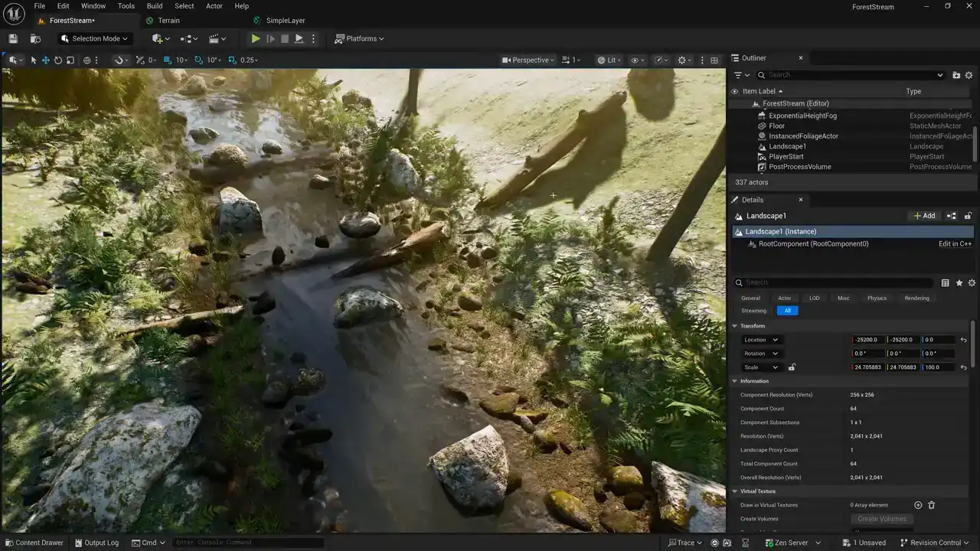Save the current level with the floppy icon

tap(13, 38)
